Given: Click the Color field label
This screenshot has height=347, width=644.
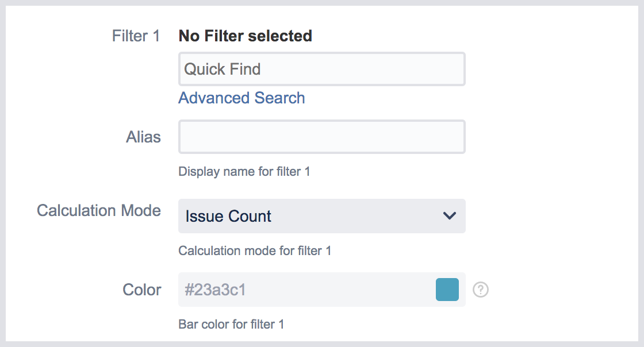Looking at the screenshot, I should pyautogui.click(x=142, y=290).
